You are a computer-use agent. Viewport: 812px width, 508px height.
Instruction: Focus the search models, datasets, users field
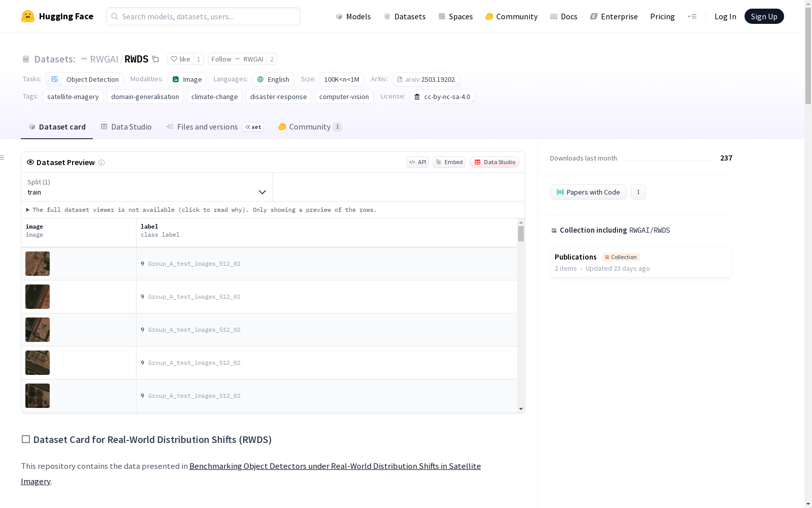click(x=203, y=16)
